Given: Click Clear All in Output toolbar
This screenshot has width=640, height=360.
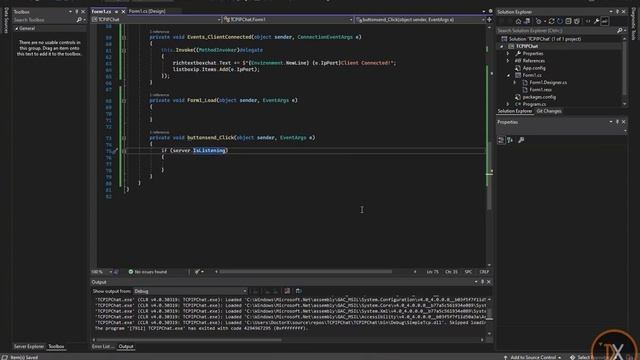Looking at the screenshot, I should (x=287, y=291).
